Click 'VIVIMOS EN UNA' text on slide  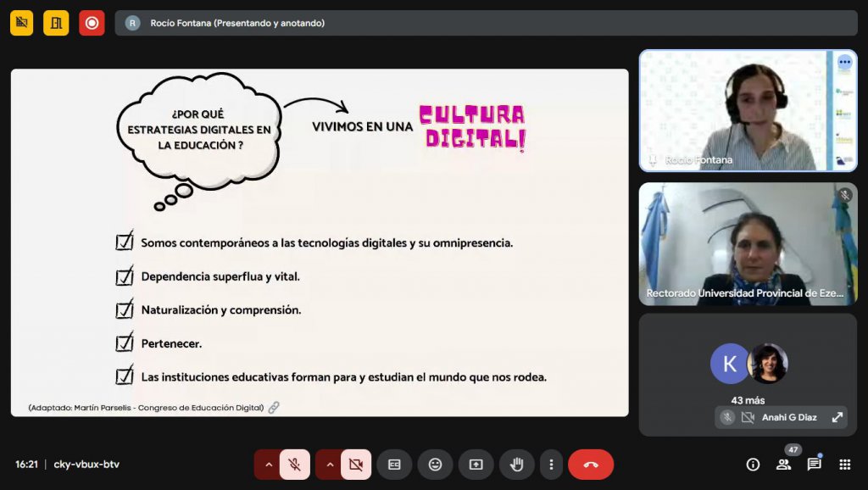[x=363, y=127]
